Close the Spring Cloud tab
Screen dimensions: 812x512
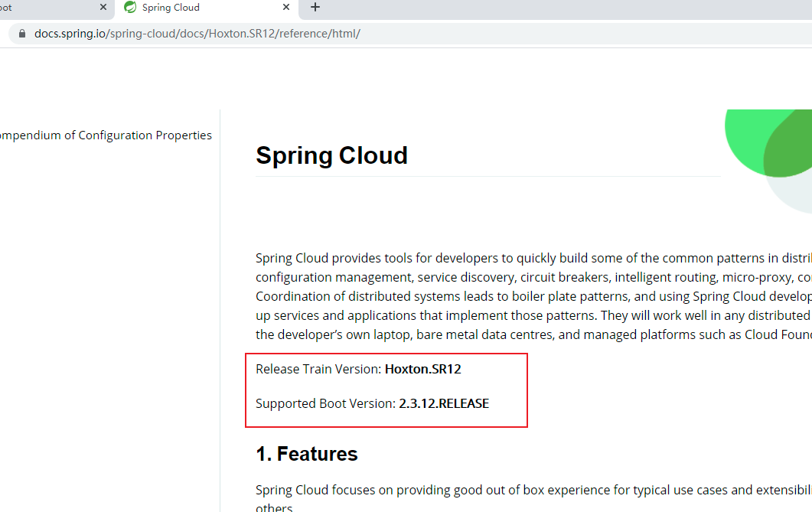pyautogui.click(x=286, y=7)
